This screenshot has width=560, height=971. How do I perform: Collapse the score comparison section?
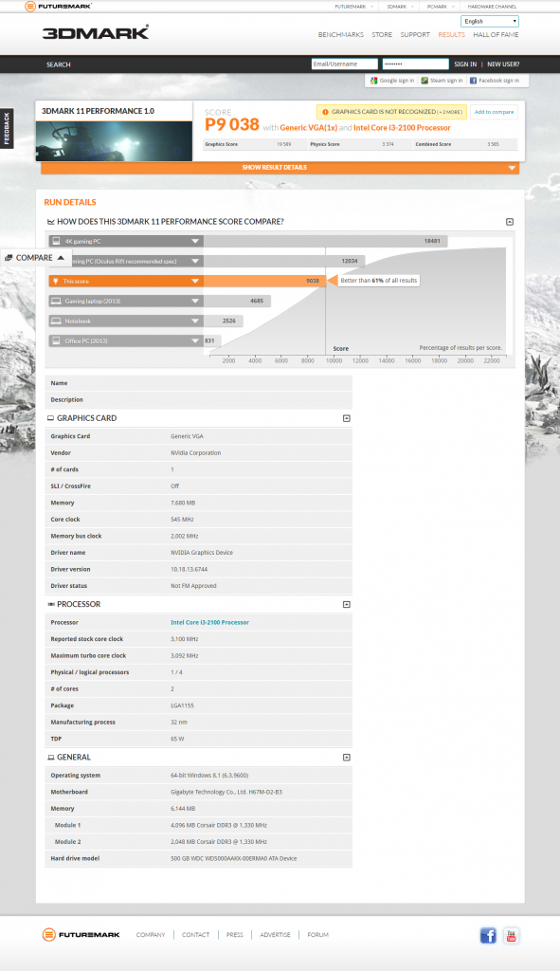[510, 222]
